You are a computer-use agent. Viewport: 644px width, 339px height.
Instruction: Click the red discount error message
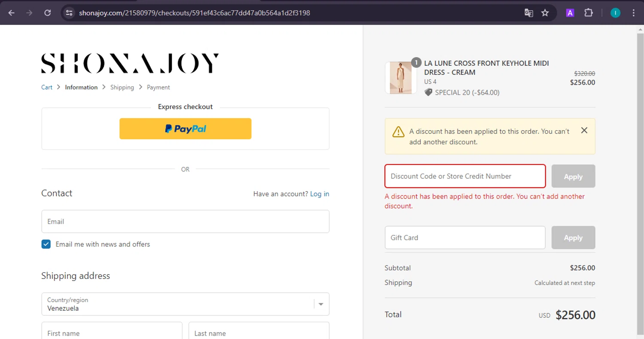point(485,201)
